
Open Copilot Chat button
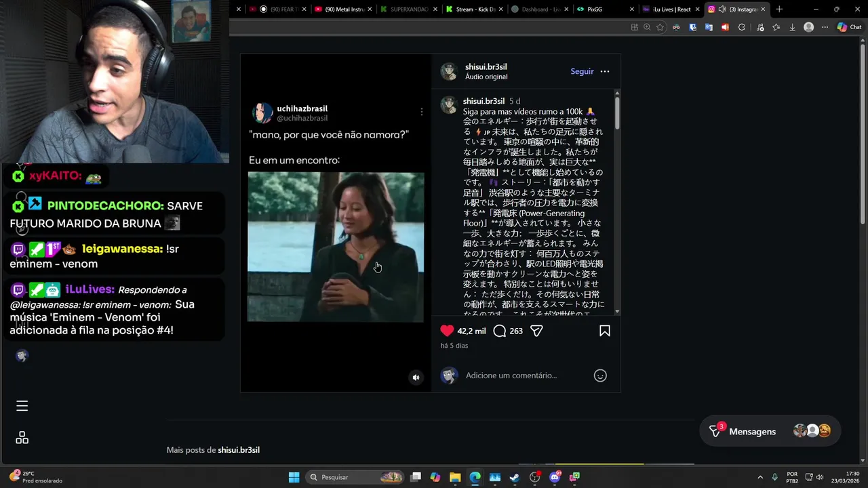pyautogui.click(x=849, y=27)
